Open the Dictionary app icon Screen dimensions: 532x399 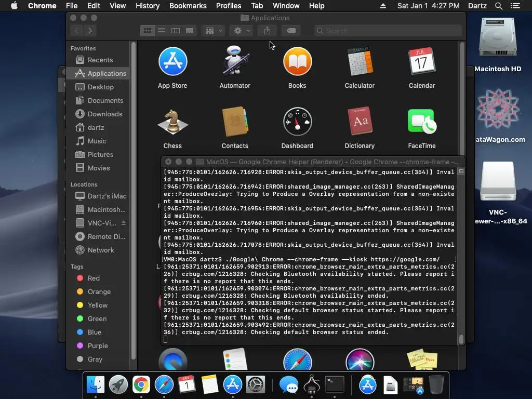pyautogui.click(x=360, y=122)
